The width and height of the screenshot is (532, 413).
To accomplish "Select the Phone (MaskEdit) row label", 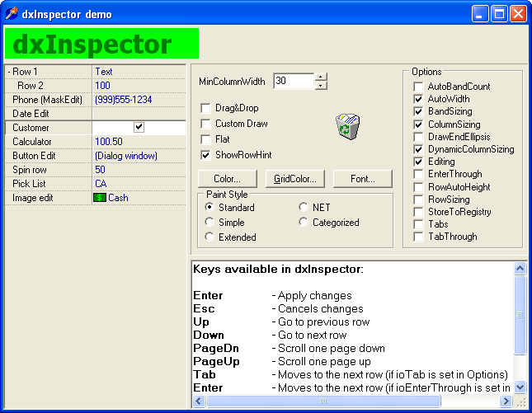I will [47, 100].
